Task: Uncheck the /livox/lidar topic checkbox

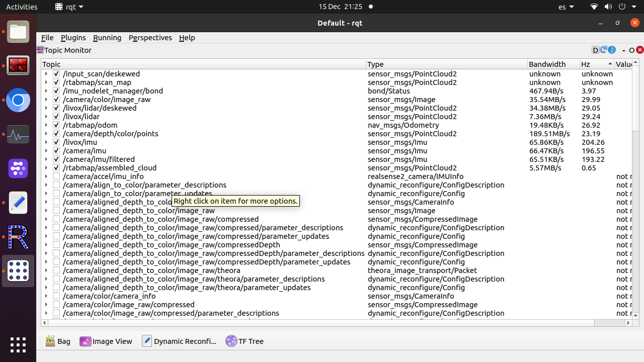Action: [56, 117]
